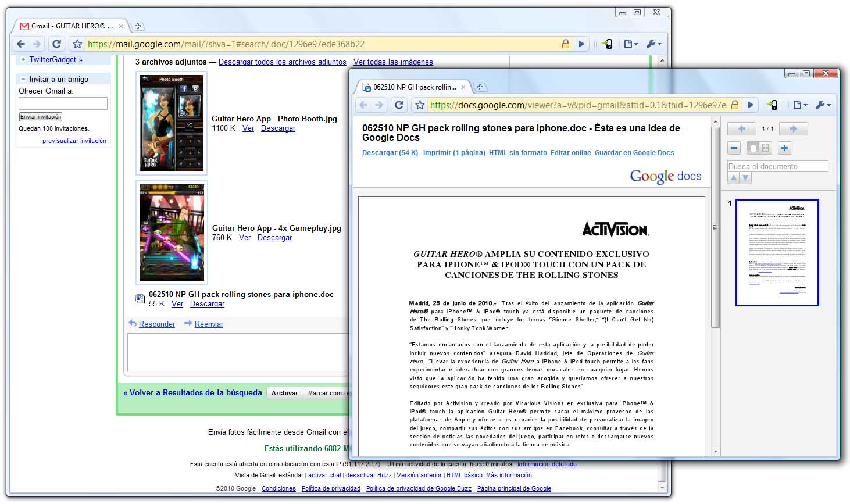Screen dimensions: 850x504
Task: Find next search match arrow
Action: coord(745,178)
